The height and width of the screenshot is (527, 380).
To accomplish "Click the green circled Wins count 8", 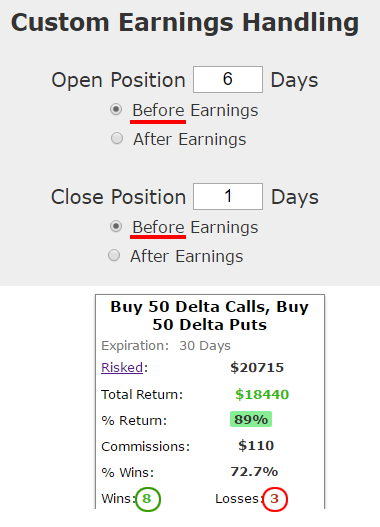I will (148, 499).
